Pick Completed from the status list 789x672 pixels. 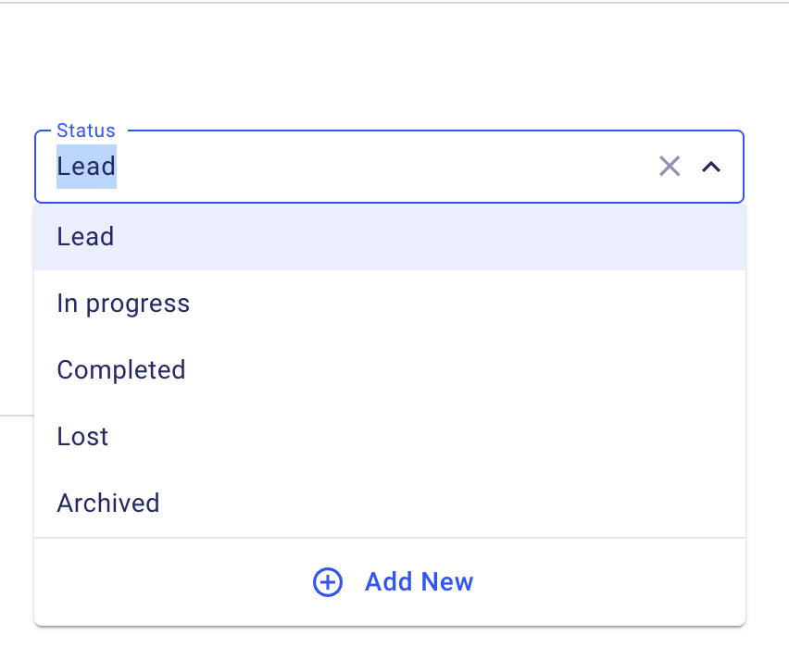tap(121, 370)
